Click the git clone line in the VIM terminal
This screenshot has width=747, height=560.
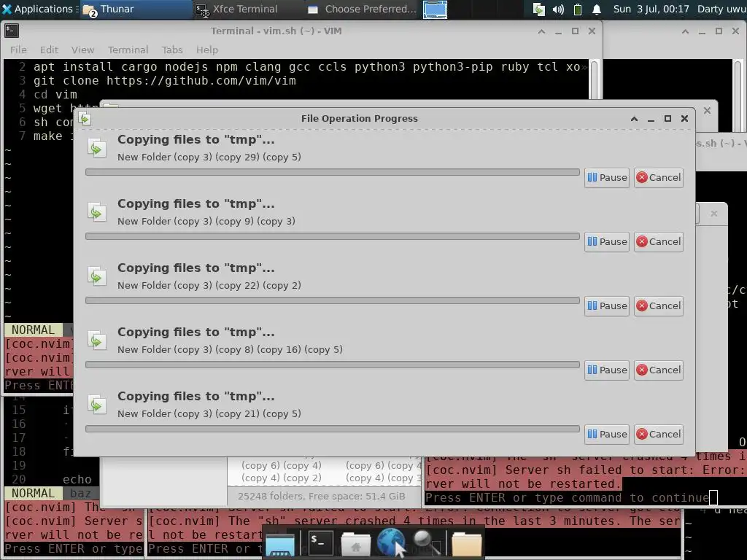click(164, 80)
